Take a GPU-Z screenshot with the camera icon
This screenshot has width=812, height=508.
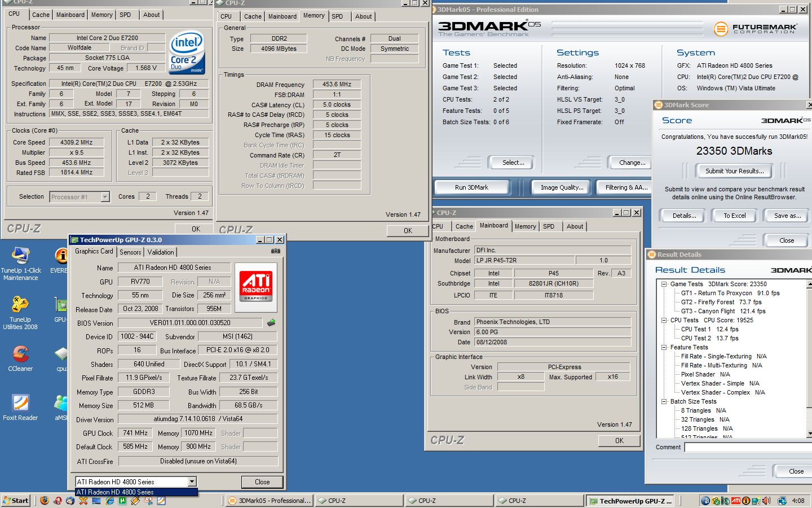pos(276,251)
